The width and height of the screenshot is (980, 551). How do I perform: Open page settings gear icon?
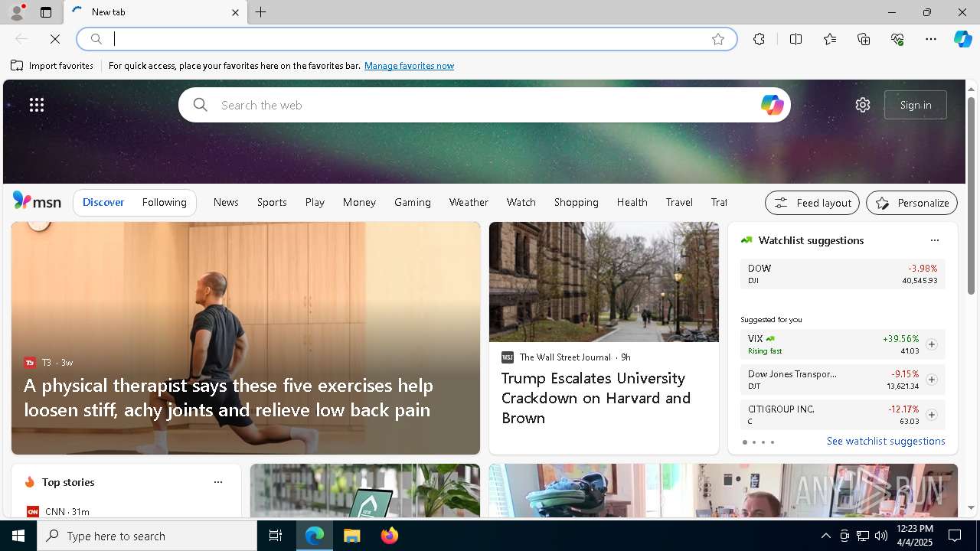[x=863, y=105]
